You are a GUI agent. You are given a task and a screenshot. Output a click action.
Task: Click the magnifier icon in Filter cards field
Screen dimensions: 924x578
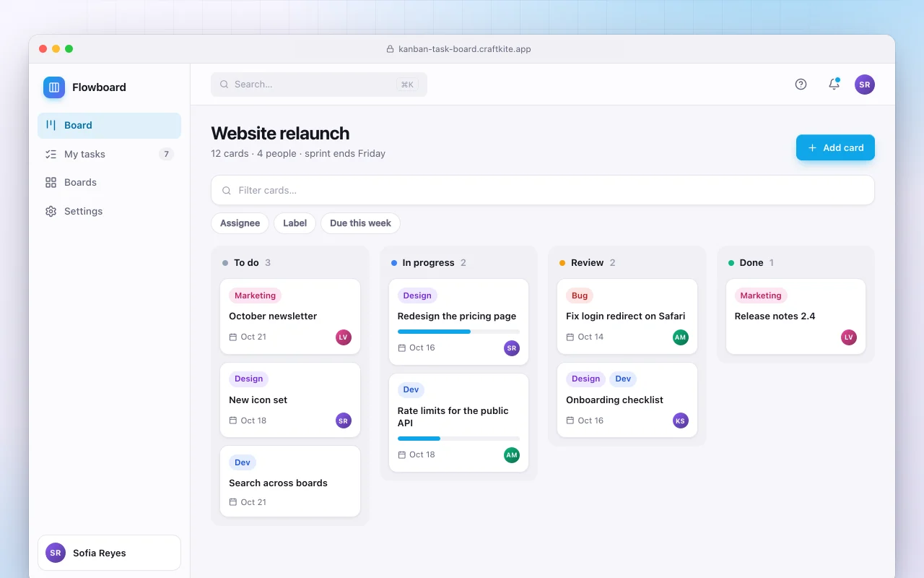pos(227,191)
